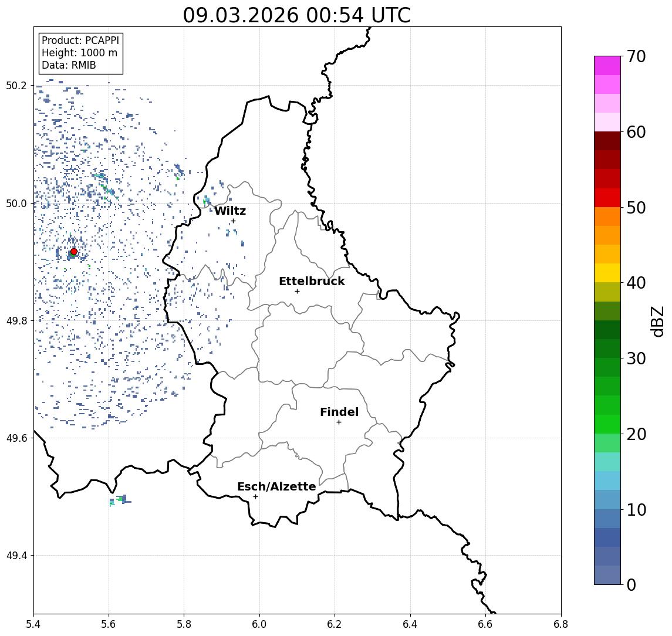This screenshot has height=636, width=672.
Task: Select the 'Height: 1000 m' legend line
Action: pyautogui.click(x=79, y=53)
